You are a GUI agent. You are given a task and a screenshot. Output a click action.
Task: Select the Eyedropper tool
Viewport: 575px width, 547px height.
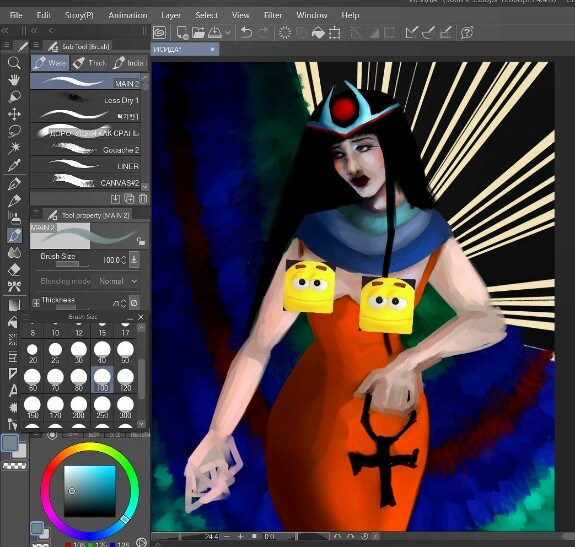(14, 165)
